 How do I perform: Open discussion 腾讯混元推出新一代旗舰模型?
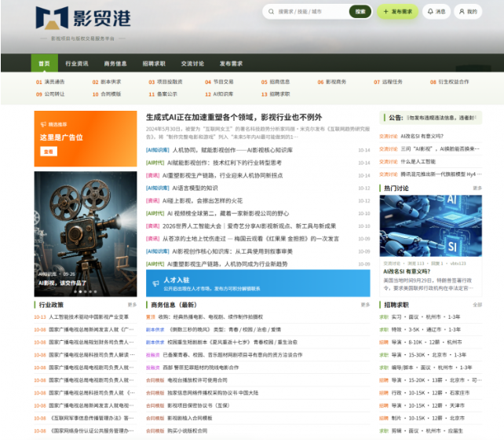coord(441,174)
